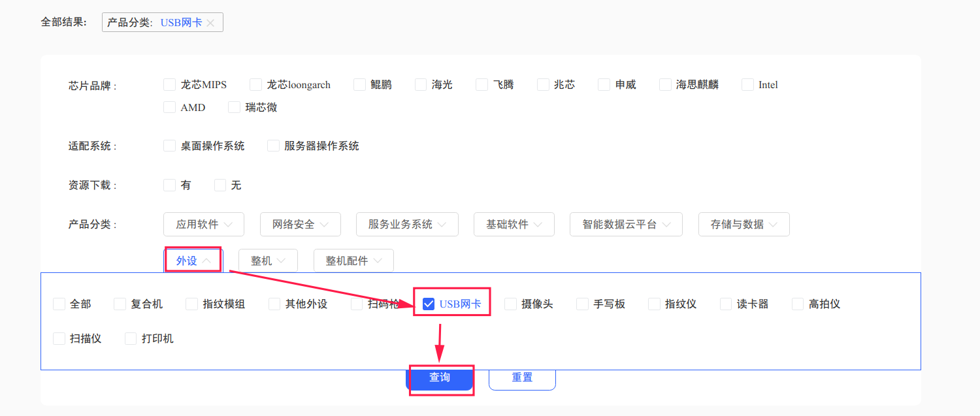Image resolution: width=980 pixels, height=416 pixels.
Task: Check the 龙芯MIPS chip brand
Action: point(170,84)
